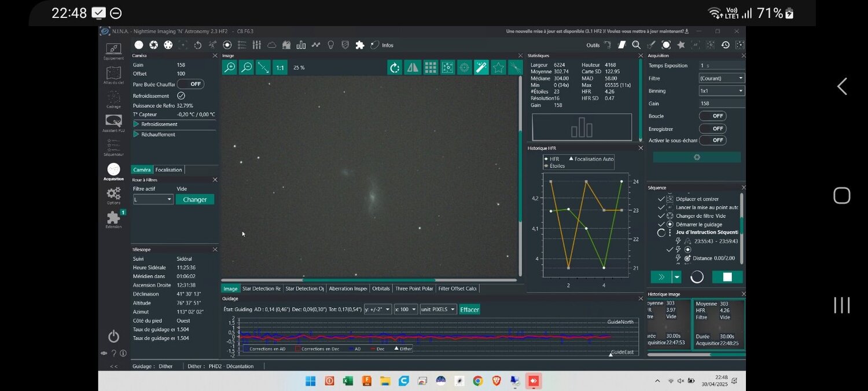The height and width of the screenshot is (391, 868).
Task: Toggle auto stretch magic wand icon
Action: coord(481,68)
